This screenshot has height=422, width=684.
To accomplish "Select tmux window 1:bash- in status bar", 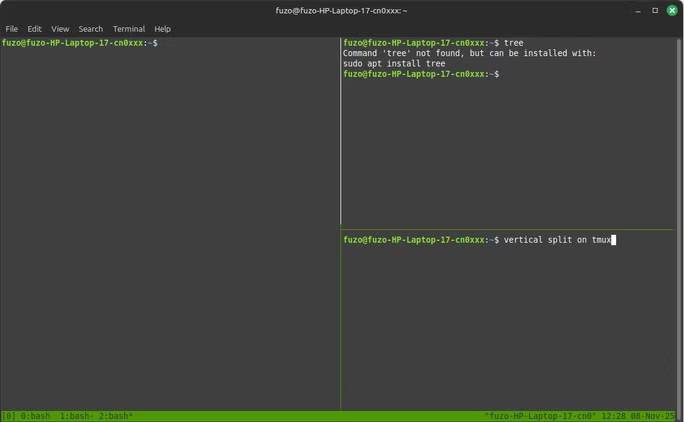I will coord(75,416).
